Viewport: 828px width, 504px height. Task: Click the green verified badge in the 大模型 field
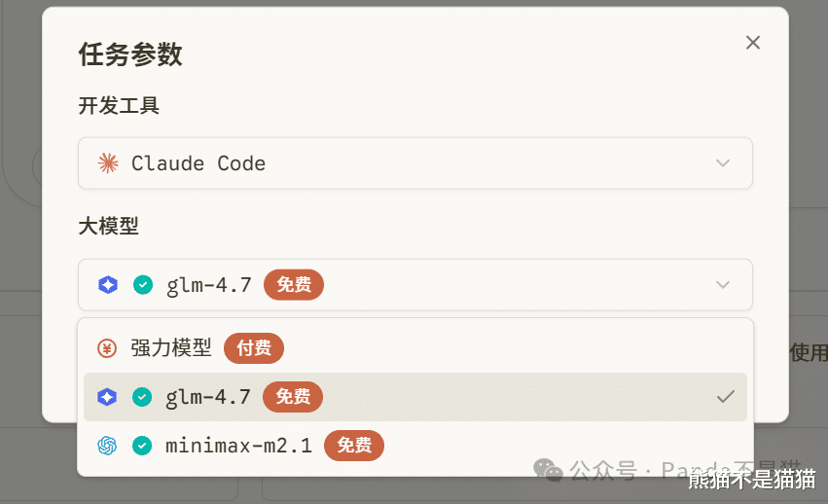pyautogui.click(x=142, y=285)
